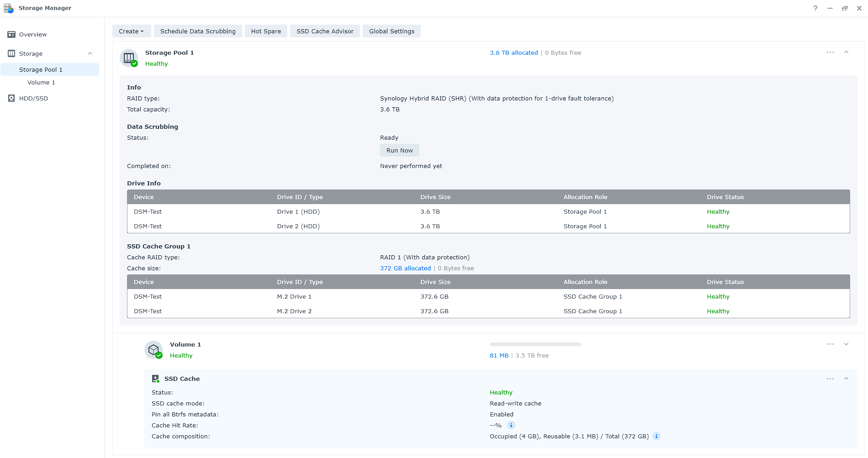Click the Cache composition info icon
The image size is (868, 458).
656,436
